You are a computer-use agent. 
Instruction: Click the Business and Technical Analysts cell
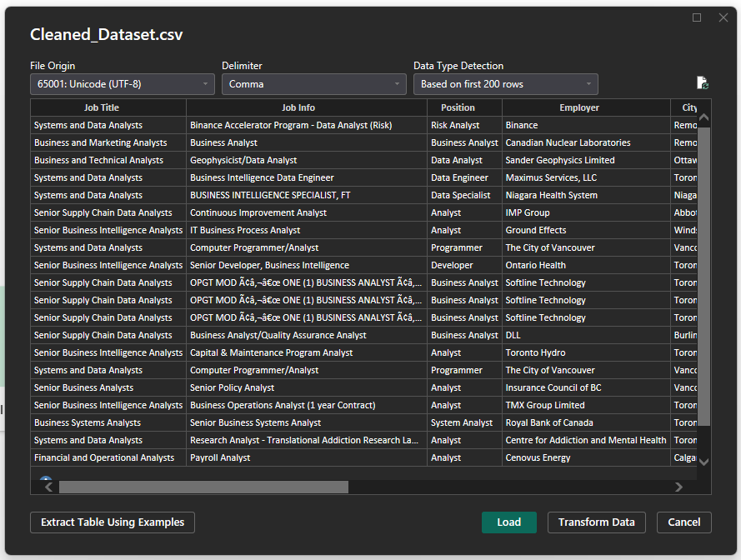(x=108, y=160)
